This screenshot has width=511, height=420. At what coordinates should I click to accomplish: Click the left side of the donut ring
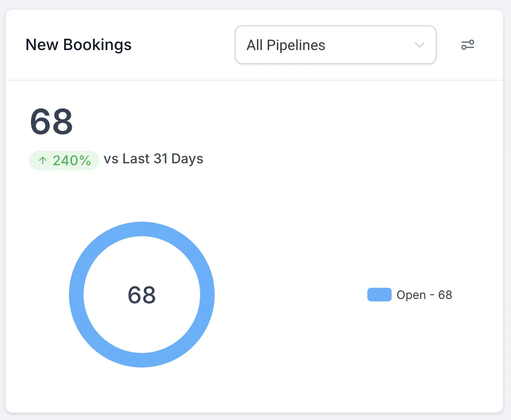76,295
